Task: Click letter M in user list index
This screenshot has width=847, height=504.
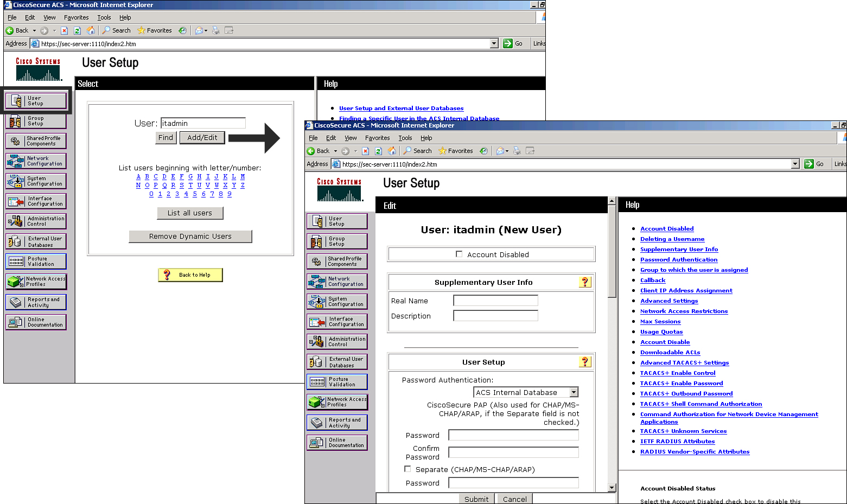Action: [x=243, y=176]
